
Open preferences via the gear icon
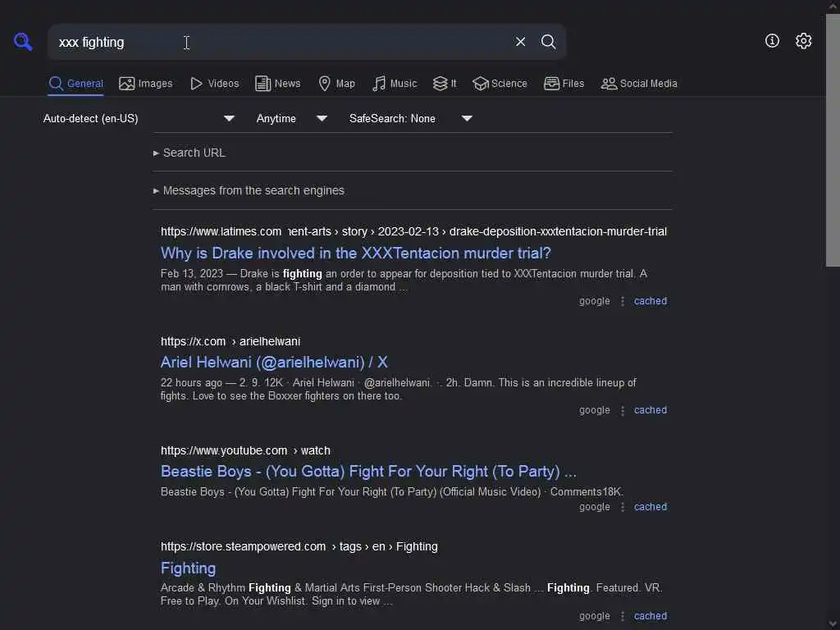803,41
